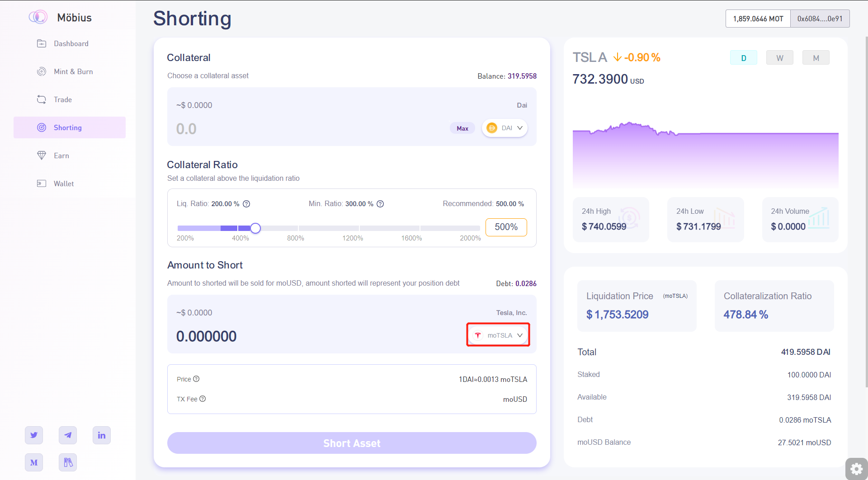Click the Liquidation Price card
Image resolution: width=868 pixels, height=480 pixels.
pyautogui.click(x=637, y=306)
